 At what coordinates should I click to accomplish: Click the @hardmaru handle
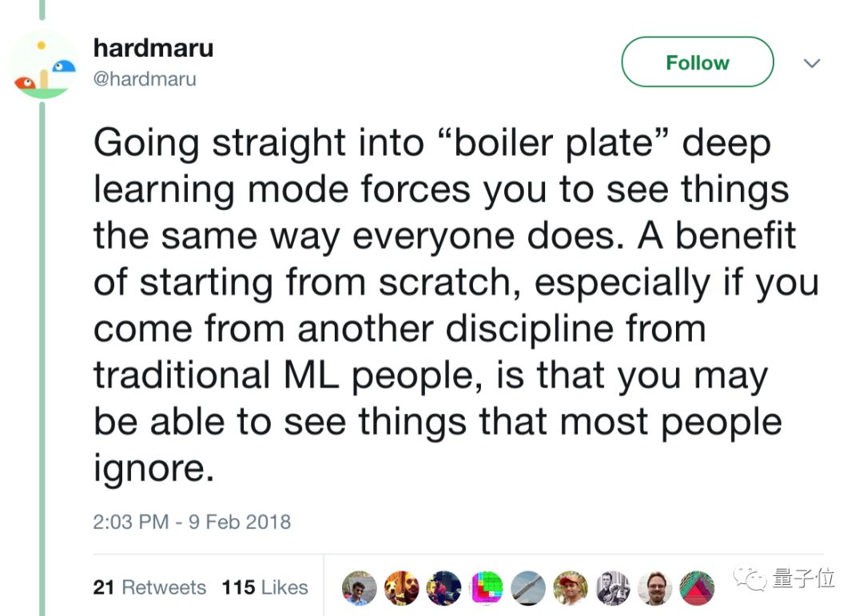point(145,79)
